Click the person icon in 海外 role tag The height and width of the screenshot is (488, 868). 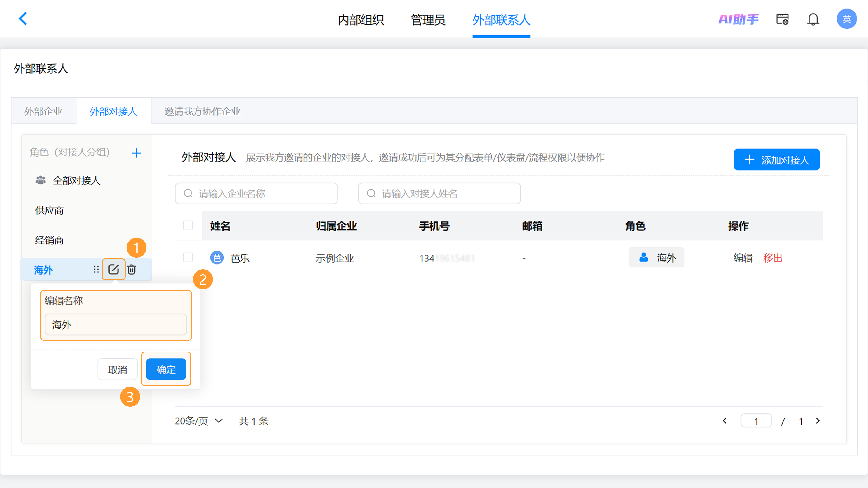(644, 257)
